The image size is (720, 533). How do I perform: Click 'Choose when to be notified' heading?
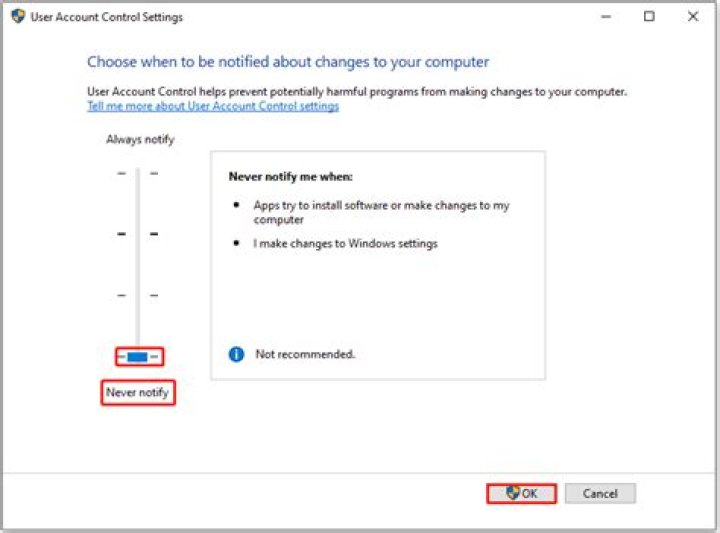[x=288, y=62]
